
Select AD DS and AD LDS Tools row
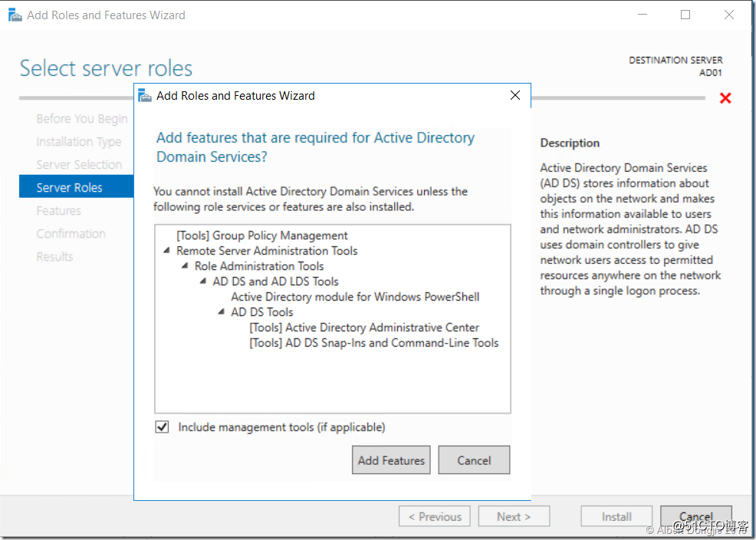click(276, 282)
